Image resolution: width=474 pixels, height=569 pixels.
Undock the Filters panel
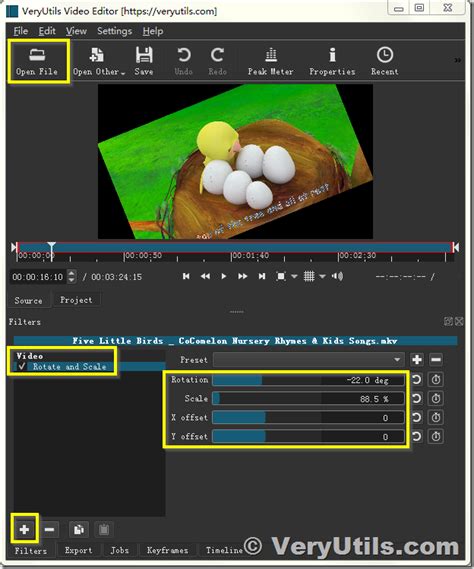[x=448, y=321]
